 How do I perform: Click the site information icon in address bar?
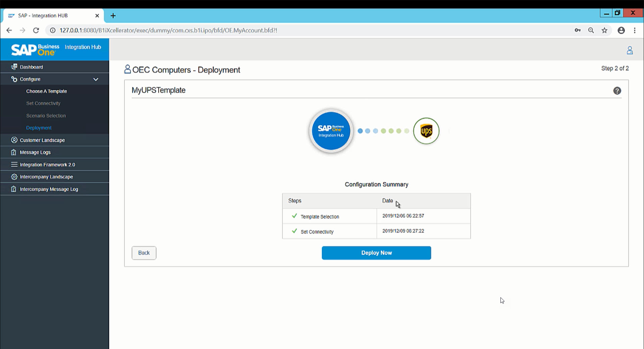53,30
